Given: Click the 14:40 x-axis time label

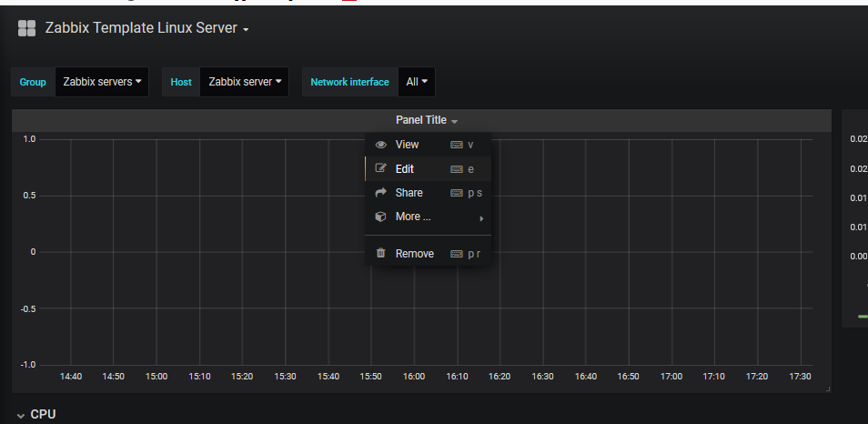Looking at the screenshot, I should click(x=71, y=377).
